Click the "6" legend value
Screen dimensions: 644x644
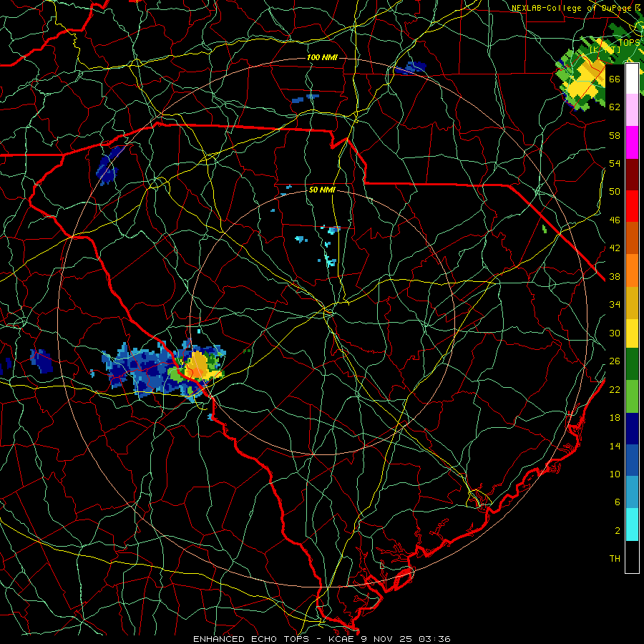pyautogui.click(x=618, y=502)
